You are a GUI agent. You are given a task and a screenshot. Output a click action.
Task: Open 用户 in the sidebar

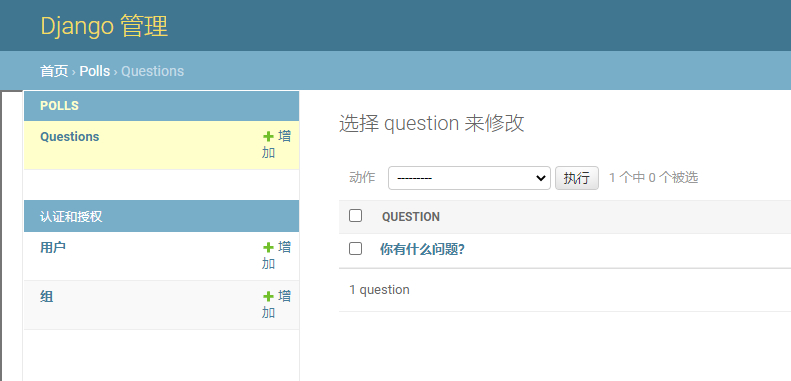click(x=53, y=248)
